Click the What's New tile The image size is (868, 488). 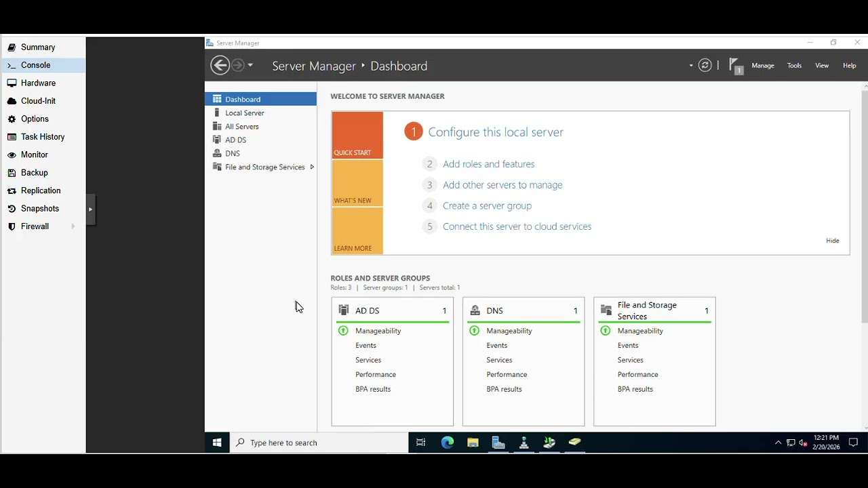click(357, 183)
